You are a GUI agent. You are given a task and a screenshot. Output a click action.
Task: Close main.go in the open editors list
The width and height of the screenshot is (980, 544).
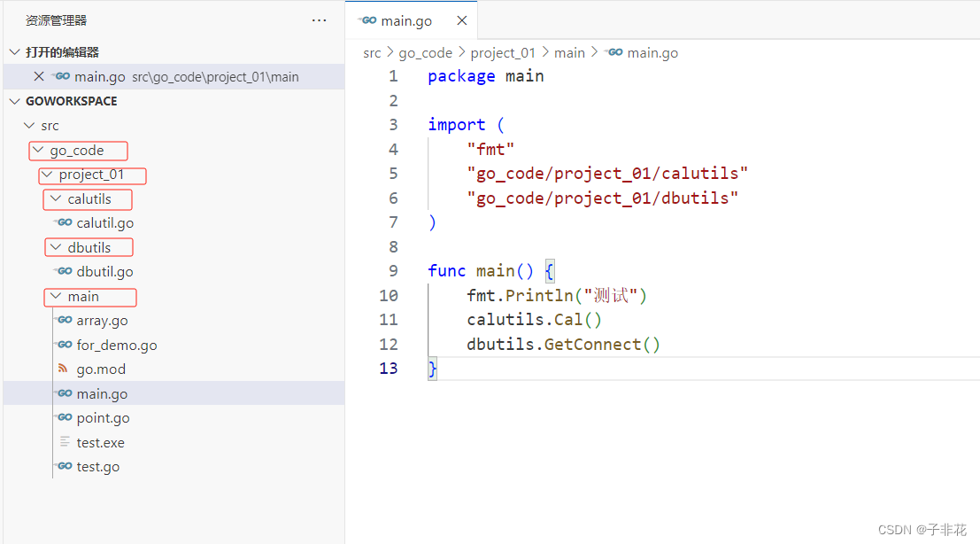pyautogui.click(x=39, y=76)
